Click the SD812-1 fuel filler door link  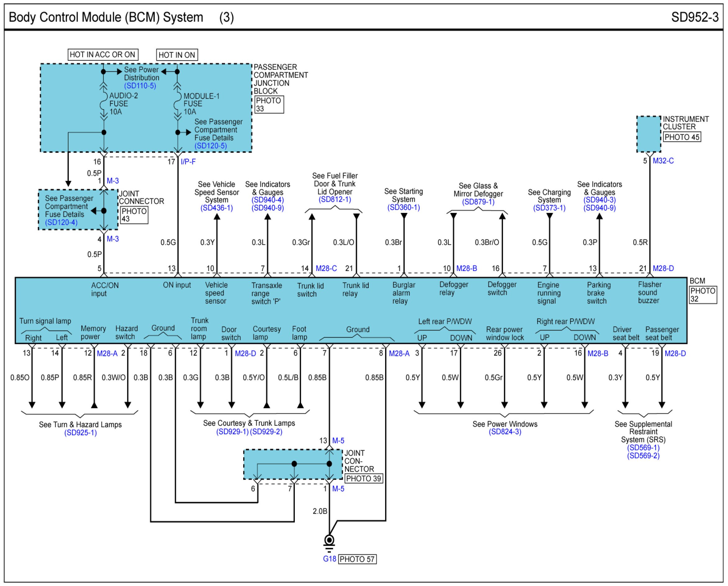pyautogui.click(x=335, y=199)
